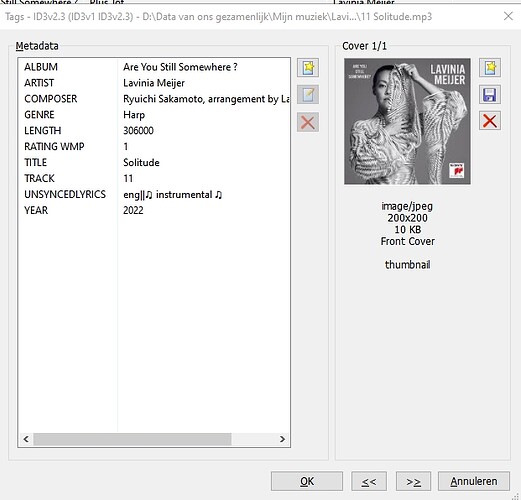Click track number value '11'
Image resolution: width=521 pixels, height=500 pixels.
pos(128,179)
